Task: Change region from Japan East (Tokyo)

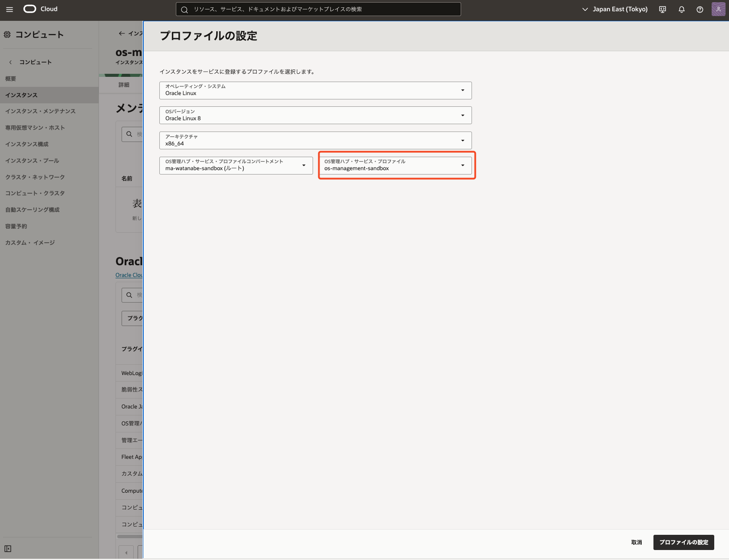Action: coord(615,9)
